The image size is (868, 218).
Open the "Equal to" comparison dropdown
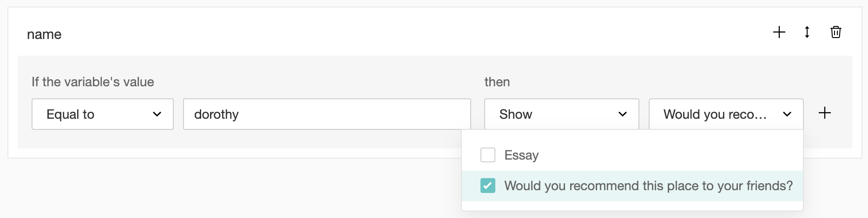point(102,114)
